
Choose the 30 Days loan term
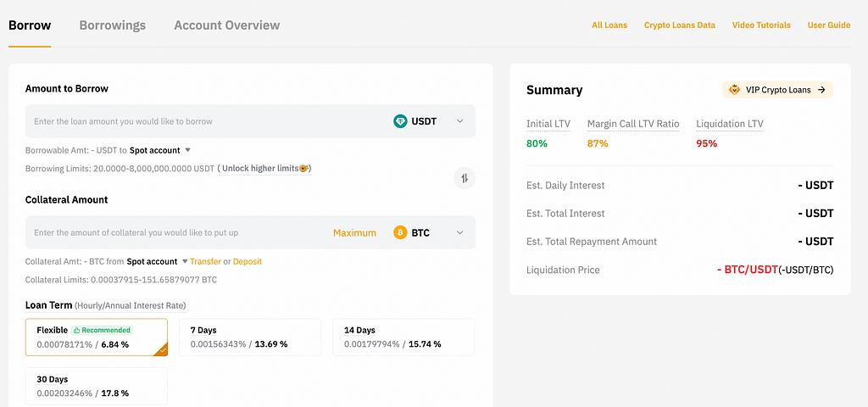pyautogui.click(x=96, y=386)
